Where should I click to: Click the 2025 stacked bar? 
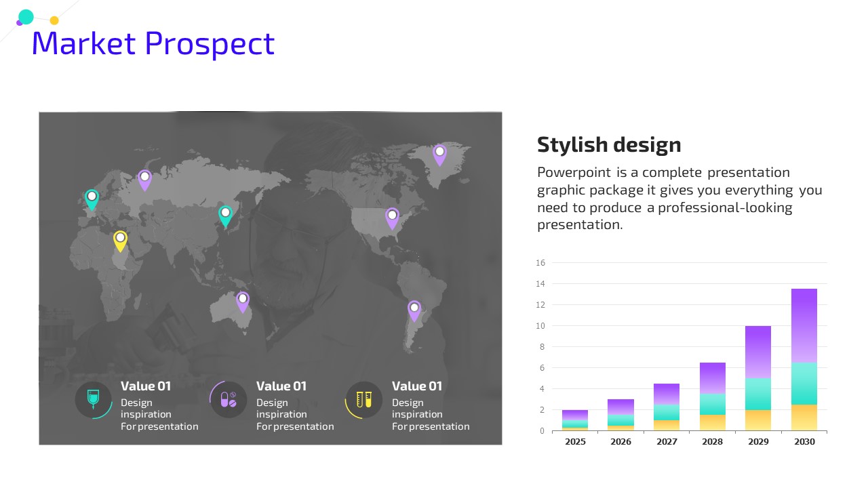pyautogui.click(x=575, y=420)
